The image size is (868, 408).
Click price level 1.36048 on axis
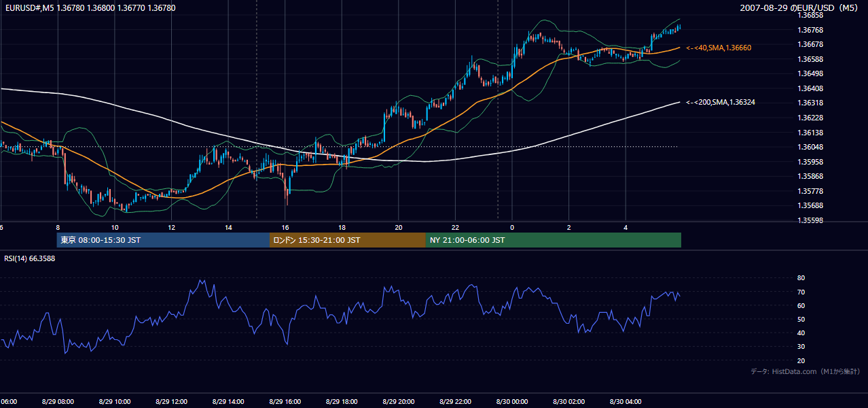point(809,147)
